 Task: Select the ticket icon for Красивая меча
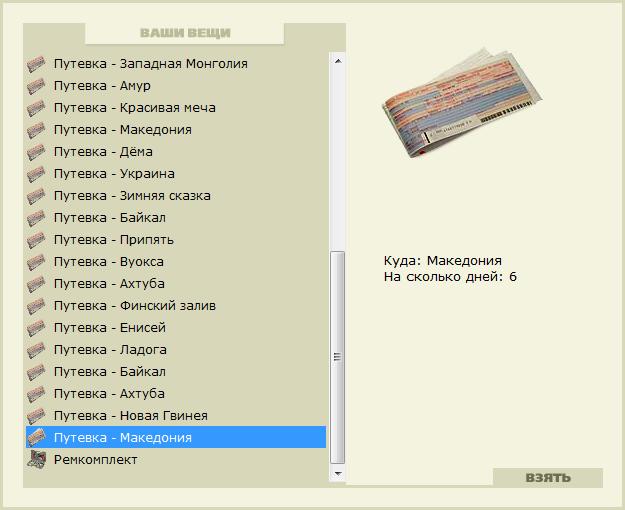coord(36,108)
